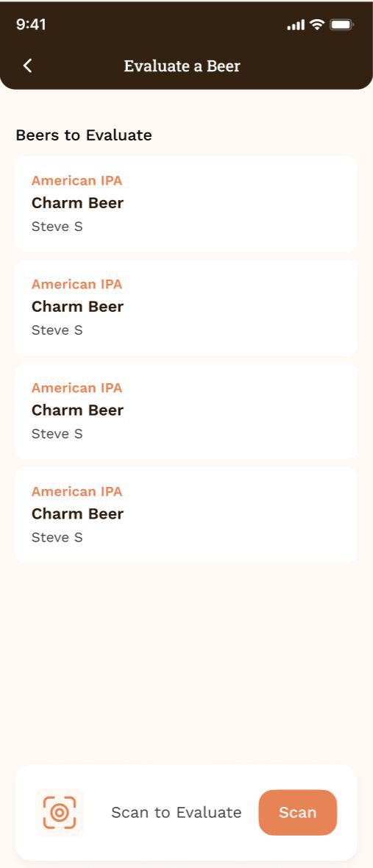Click American IPA style in first card
This screenshot has height=868, width=373.
77,180
